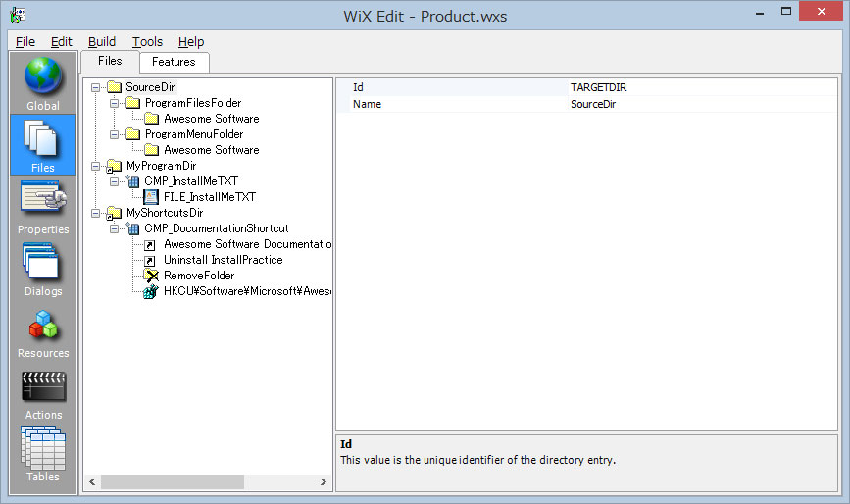Collapse the CMP_DocumentationShortcut node

point(115,228)
